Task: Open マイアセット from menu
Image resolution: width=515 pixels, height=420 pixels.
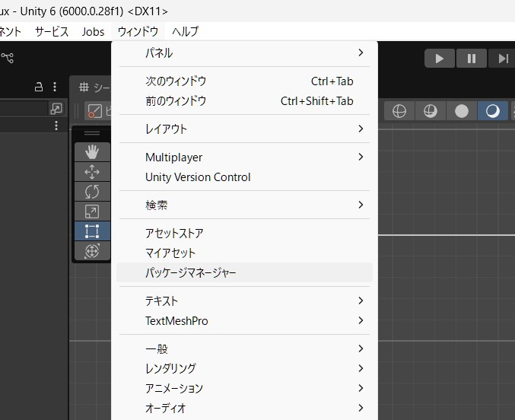Action: (x=244, y=253)
